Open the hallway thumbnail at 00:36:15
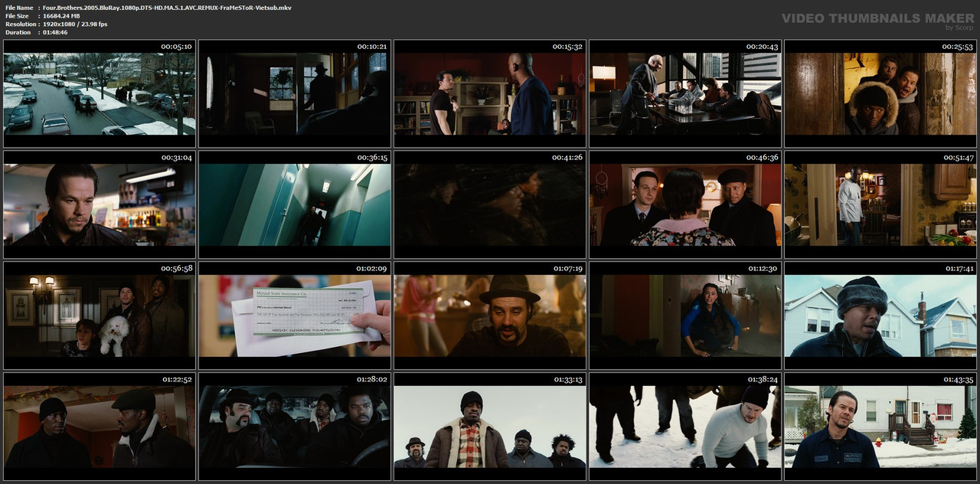Viewport: 980px width, 484px height. (x=295, y=204)
